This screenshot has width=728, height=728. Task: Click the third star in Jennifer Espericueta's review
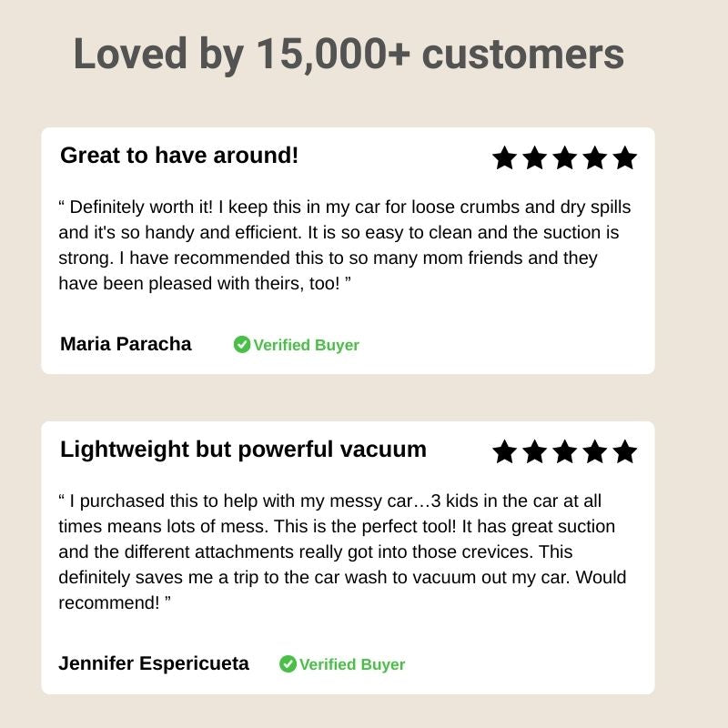coord(564,451)
